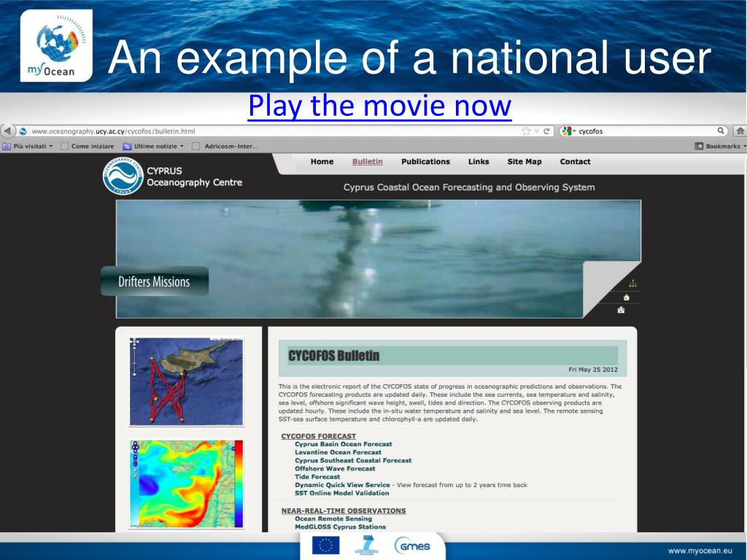Go to Home tab

pyautogui.click(x=322, y=161)
